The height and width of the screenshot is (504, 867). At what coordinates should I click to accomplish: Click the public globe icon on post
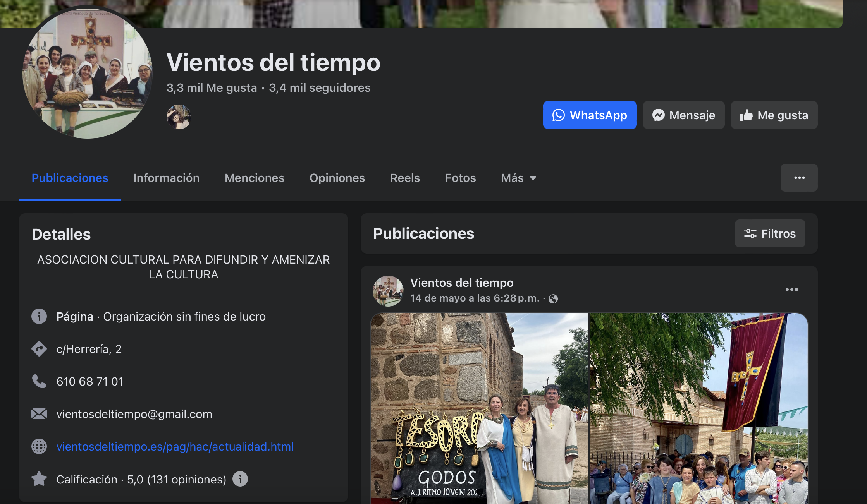point(553,298)
